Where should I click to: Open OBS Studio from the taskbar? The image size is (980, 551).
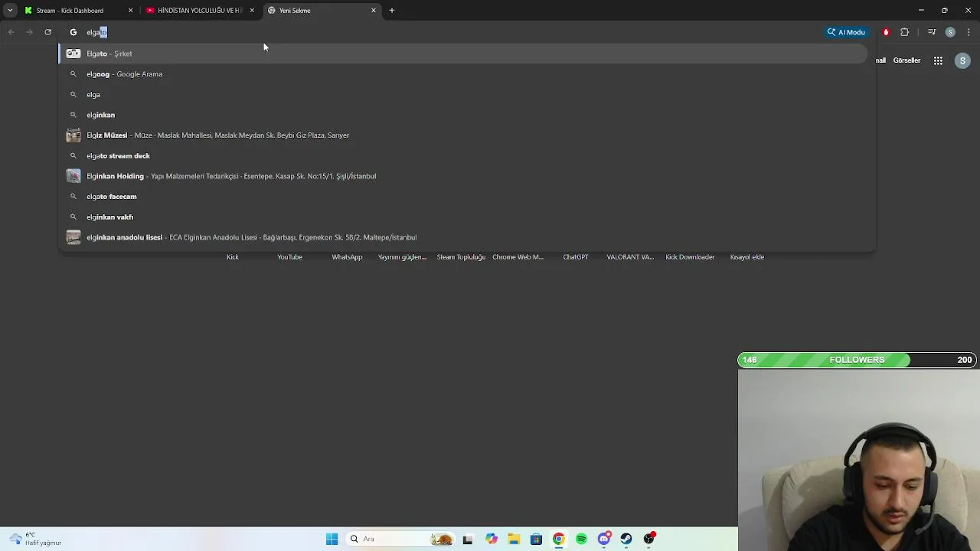(649, 539)
